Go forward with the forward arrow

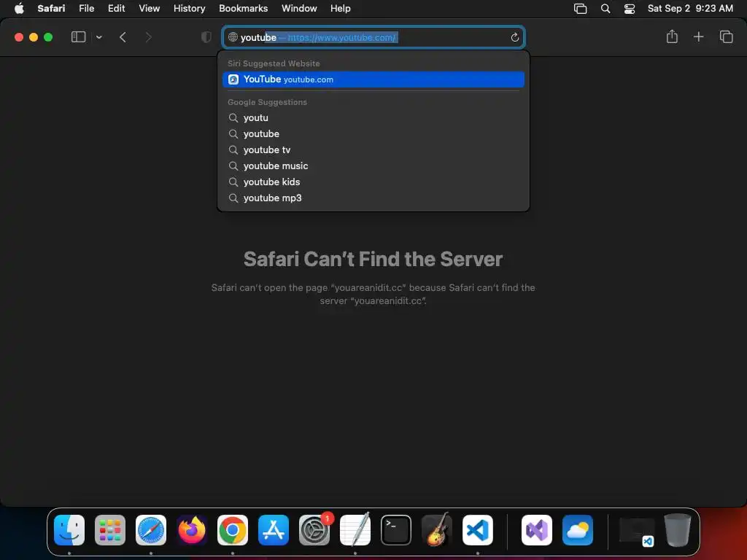click(x=148, y=37)
